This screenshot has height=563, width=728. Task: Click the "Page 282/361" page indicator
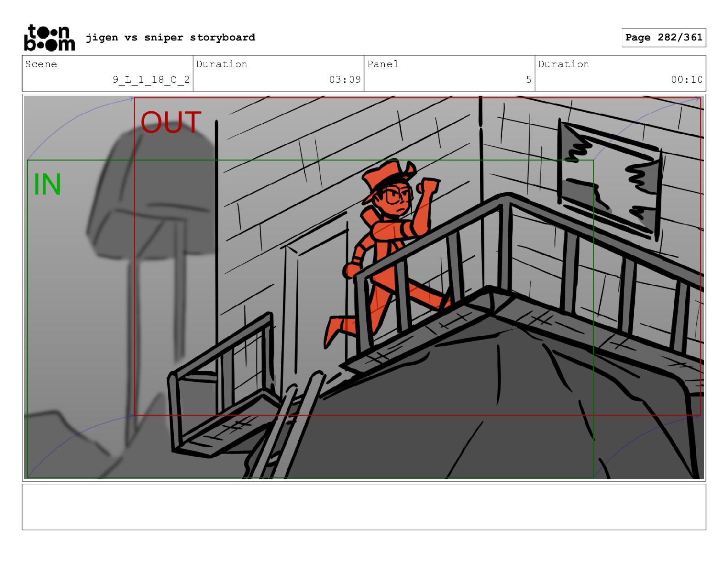pos(664,38)
